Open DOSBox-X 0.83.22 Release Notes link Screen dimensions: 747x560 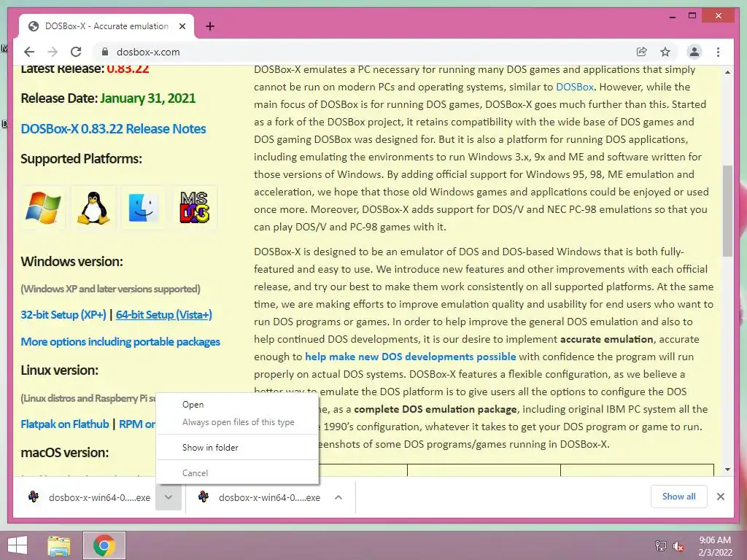click(x=113, y=128)
